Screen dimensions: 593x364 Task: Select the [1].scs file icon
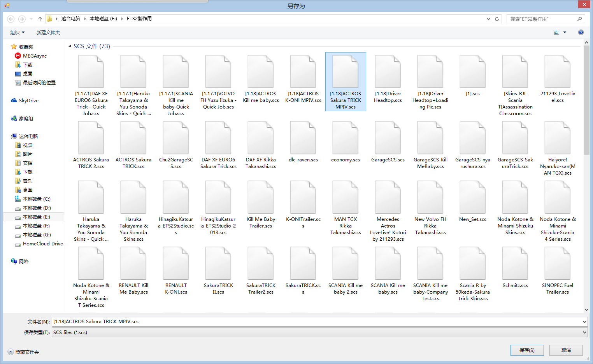473,72
